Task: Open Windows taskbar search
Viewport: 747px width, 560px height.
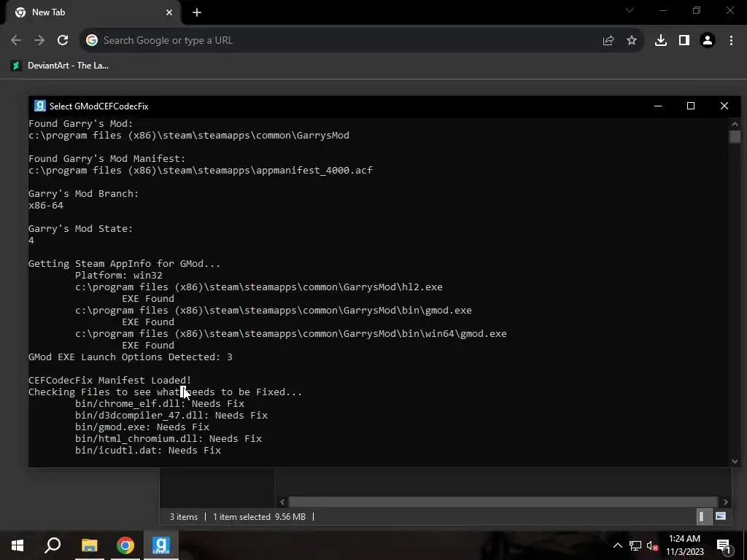Action: 53,545
